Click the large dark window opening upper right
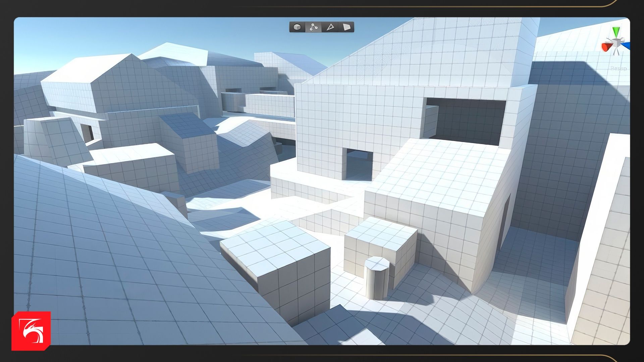The width and height of the screenshot is (644, 362). pos(470,121)
